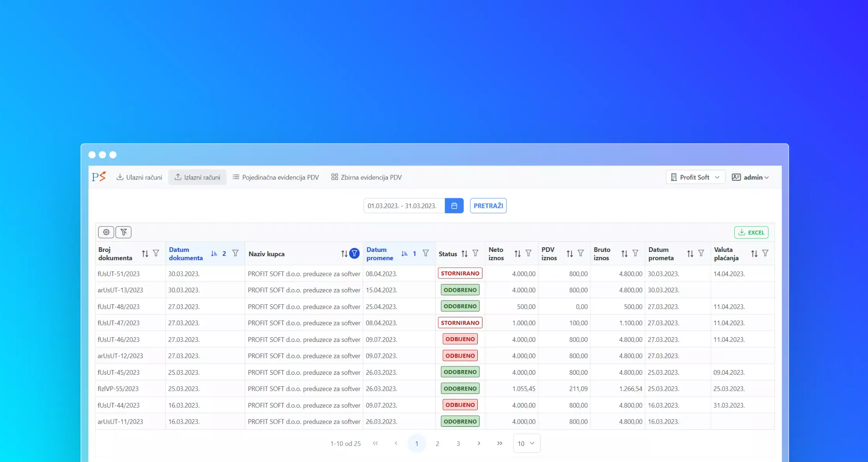Toggle sorting on Bruto iznos column
The width and height of the screenshot is (868, 462).
[624, 253]
